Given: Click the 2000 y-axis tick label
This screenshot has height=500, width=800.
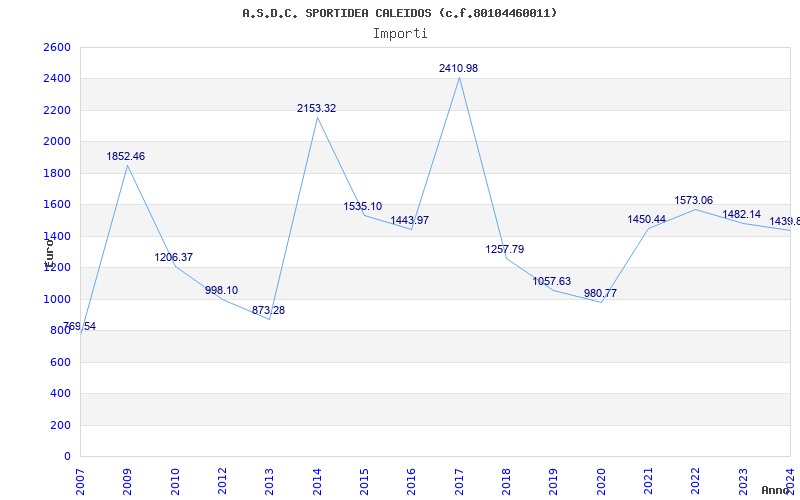Looking at the screenshot, I should point(57,141).
